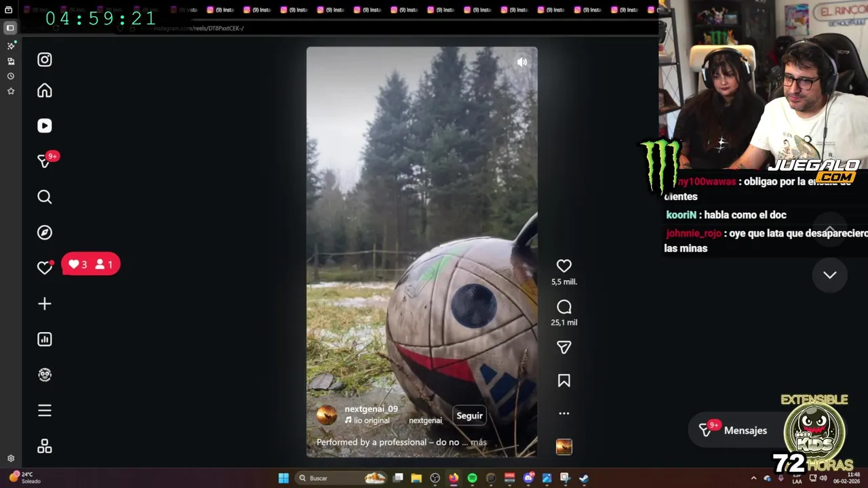Open VoiceMeeter from the taskbar
This screenshot has height=488, width=868.
pyautogui.click(x=510, y=478)
